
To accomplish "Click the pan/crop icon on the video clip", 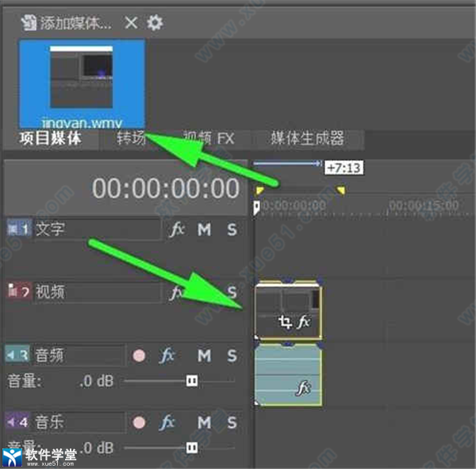I will (x=285, y=322).
